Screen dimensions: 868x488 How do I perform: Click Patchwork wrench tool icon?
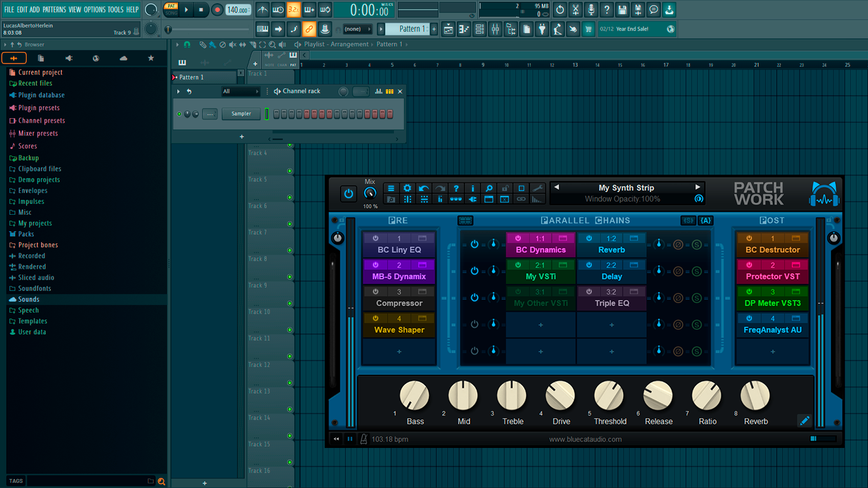(538, 188)
